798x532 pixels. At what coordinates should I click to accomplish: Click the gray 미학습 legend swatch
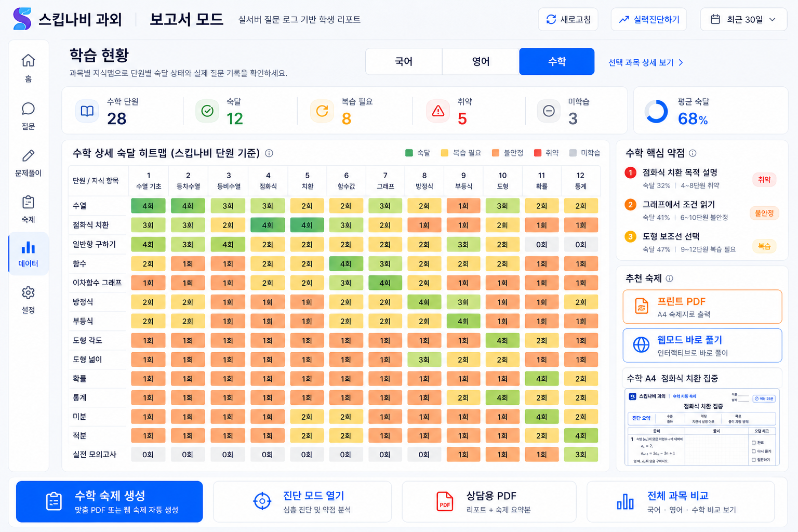coord(573,153)
